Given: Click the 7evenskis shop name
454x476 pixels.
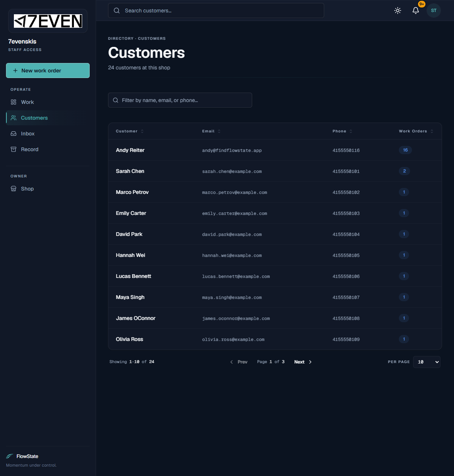Looking at the screenshot, I should click(x=22, y=41).
